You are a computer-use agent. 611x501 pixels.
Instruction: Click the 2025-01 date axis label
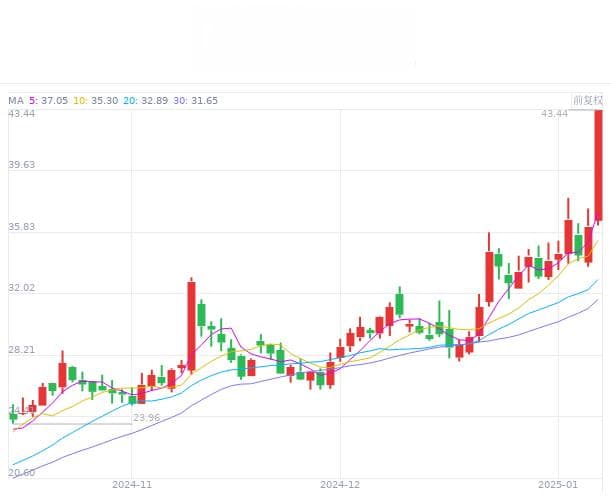click(x=558, y=485)
